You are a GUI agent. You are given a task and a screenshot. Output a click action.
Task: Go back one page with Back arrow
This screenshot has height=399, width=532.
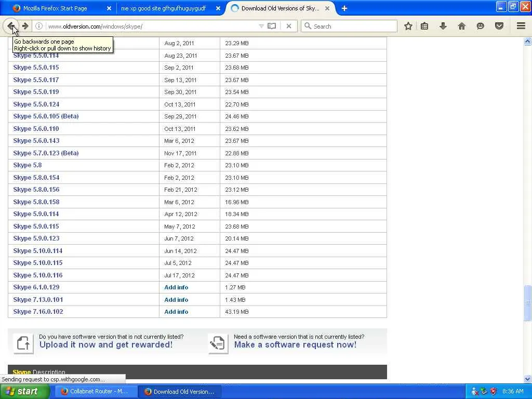pyautogui.click(x=11, y=26)
